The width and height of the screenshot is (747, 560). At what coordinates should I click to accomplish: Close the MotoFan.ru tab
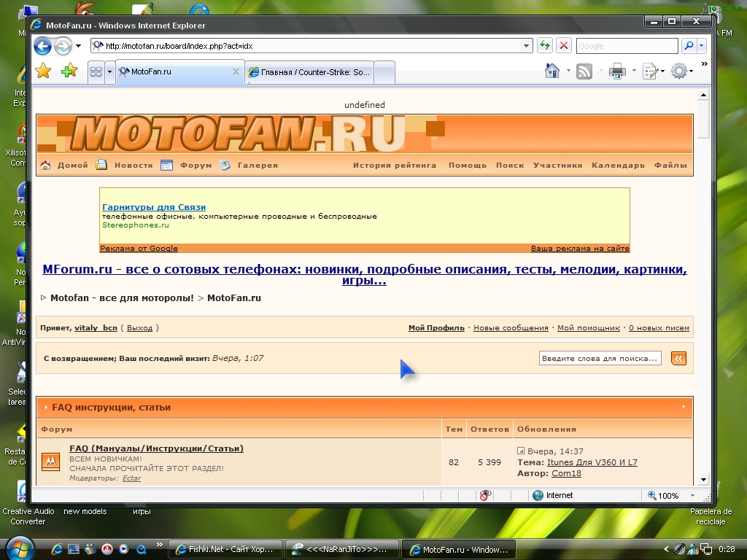pyautogui.click(x=236, y=71)
